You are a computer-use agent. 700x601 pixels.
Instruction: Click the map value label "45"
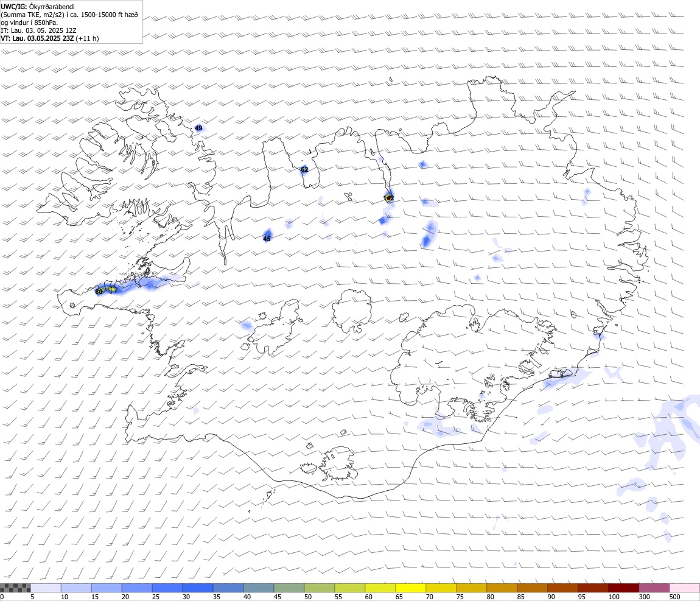click(x=267, y=239)
